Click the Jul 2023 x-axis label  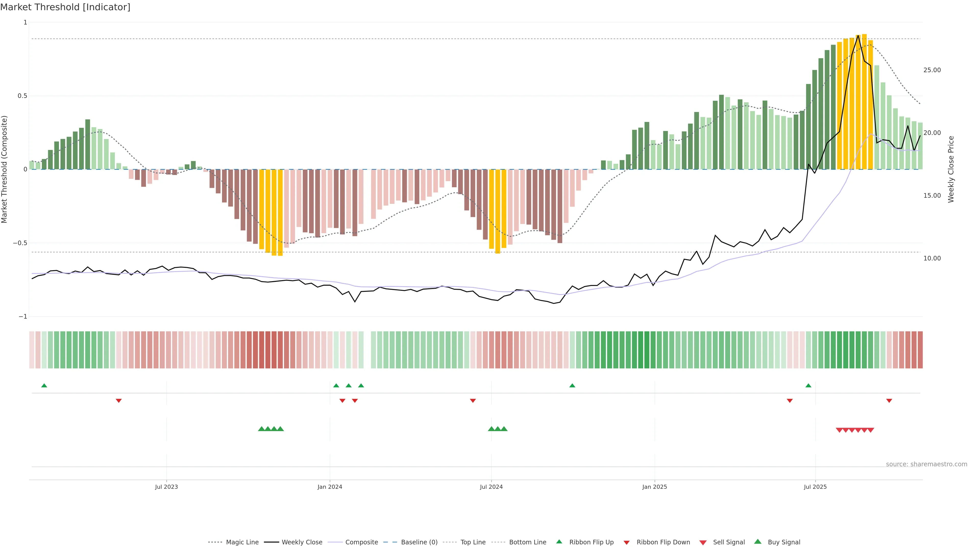pyautogui.click(x=166, y=487)
